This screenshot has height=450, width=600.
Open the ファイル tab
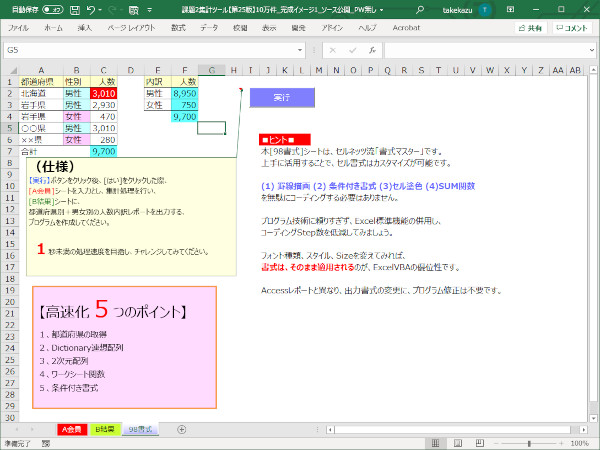click(x=18, y=28)
